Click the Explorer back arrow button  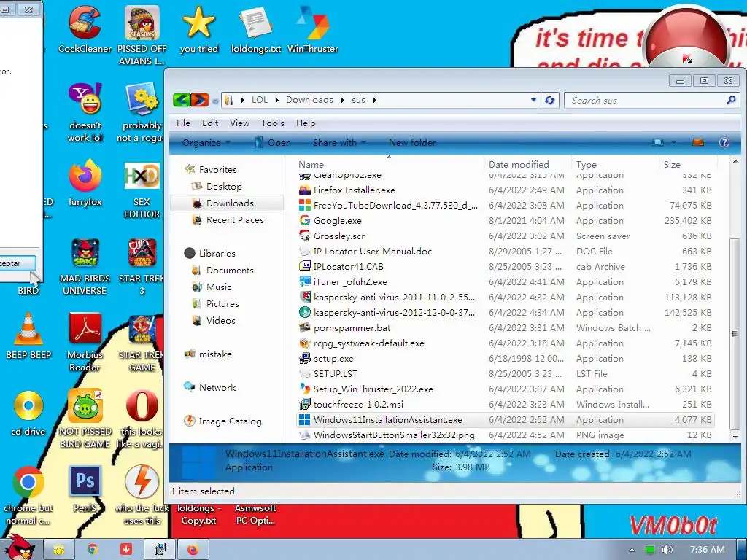(x=182, y=100)
